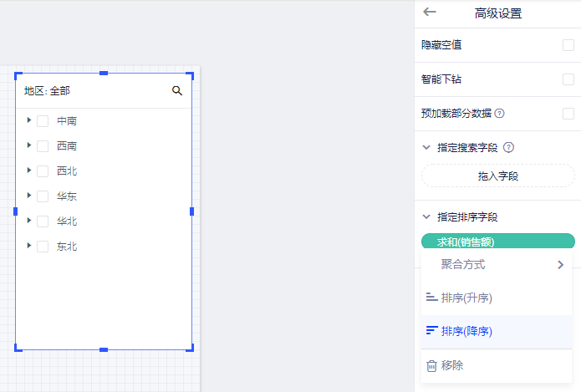This screenshot has width=581, height=392.
Task: Click the back arrow in advanced settings
Action: coord(430,12)
